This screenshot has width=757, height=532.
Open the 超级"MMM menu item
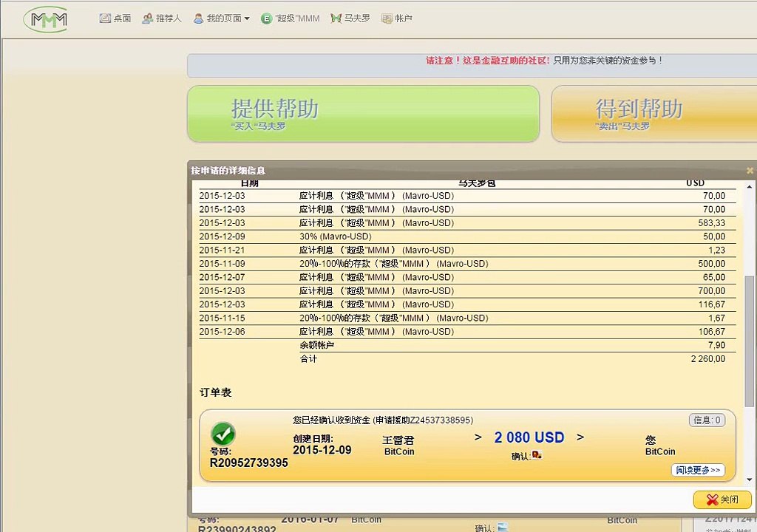pos(290,18)
